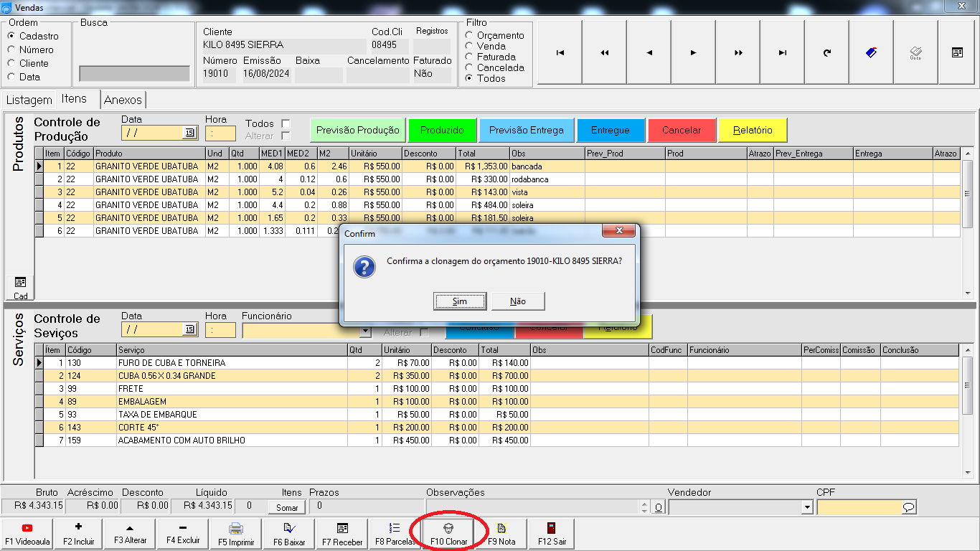Go to the first record in navigation
This screenshot has width=980, height=551.
pyautogui.click(x=560, y=52)
